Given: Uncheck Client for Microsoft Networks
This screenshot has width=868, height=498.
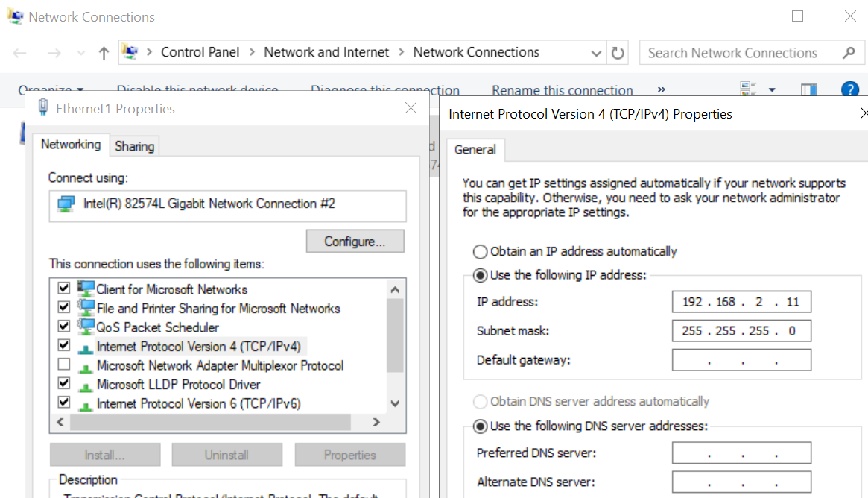Looking at the screenshot, I should coord(63,288).
